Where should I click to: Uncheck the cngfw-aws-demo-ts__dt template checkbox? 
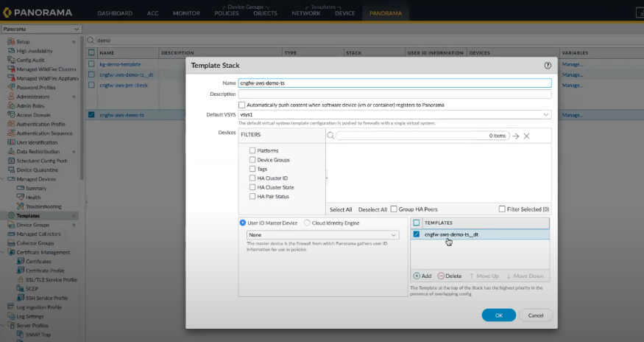(x=417, y=234)
